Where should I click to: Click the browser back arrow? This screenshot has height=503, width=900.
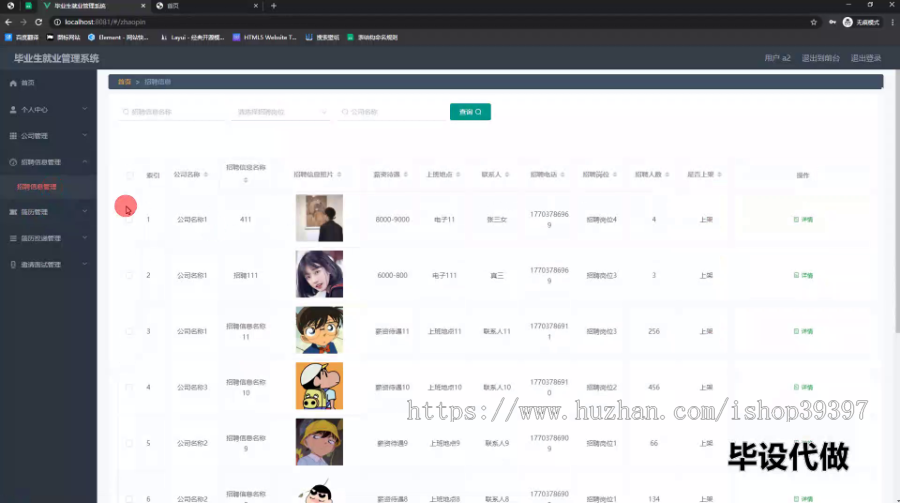tap(8, 22)
